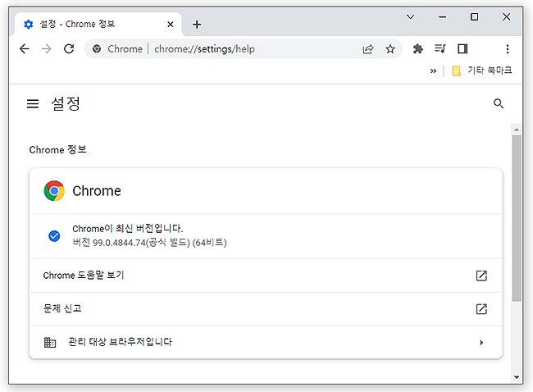The image size is (533, 392).
Task: Share this page via the share icon
Action: (x=368, y=49)
